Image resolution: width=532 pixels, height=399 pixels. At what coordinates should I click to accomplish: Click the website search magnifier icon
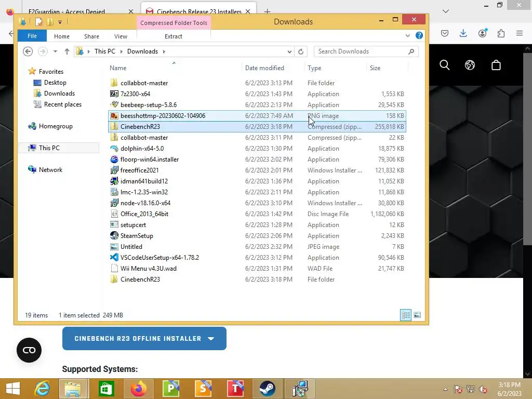[x=445, y=65]
